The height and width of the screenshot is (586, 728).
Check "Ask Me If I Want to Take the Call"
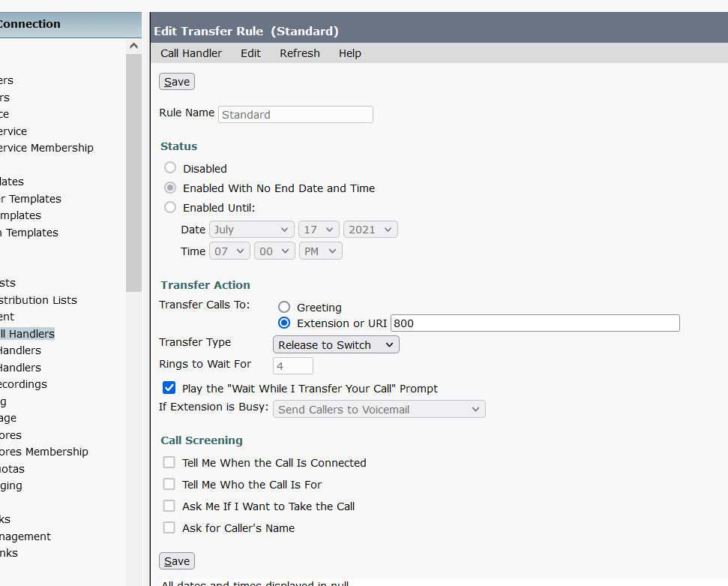click(x=169, y=506)
